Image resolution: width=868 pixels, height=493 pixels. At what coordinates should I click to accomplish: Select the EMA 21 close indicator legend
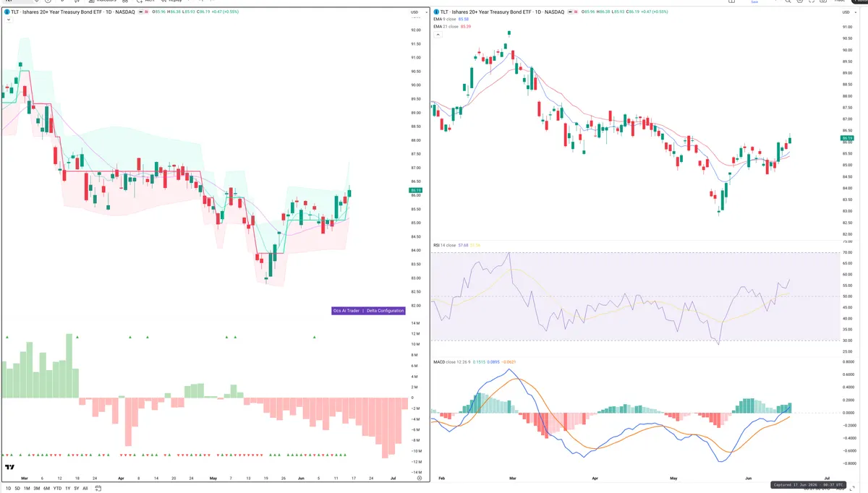446,26
